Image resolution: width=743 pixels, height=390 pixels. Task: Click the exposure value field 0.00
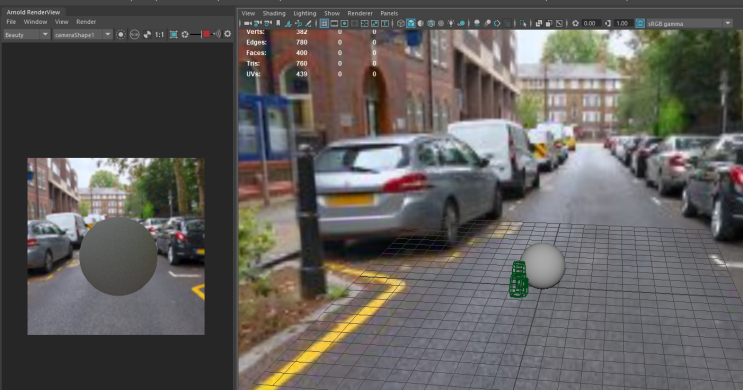591,23
